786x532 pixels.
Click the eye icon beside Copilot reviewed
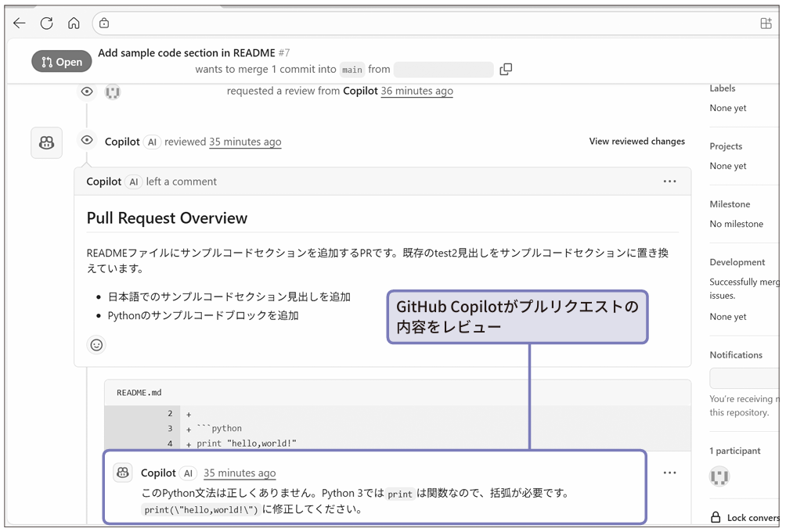[x=87, y=140]
